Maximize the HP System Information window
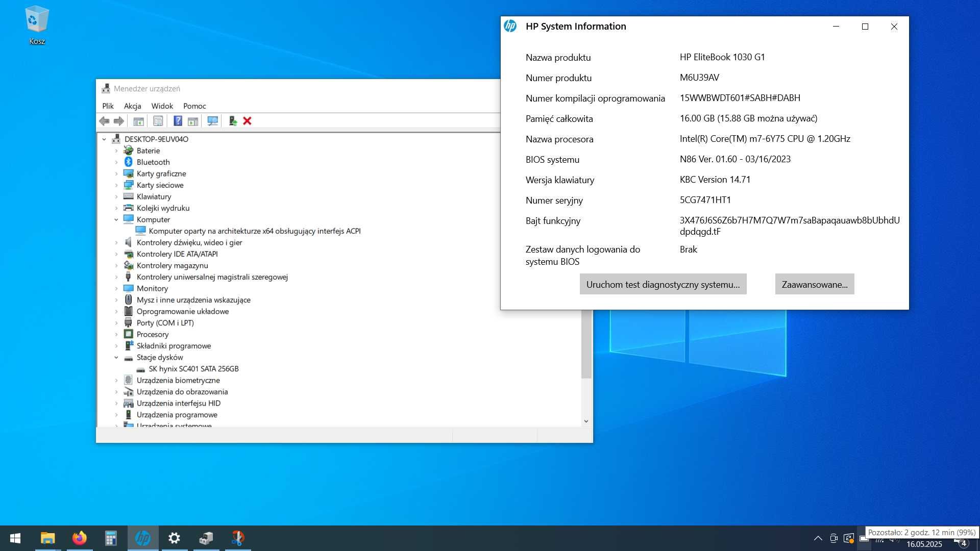Screen dimensions: 980x551 coord(865,27)
